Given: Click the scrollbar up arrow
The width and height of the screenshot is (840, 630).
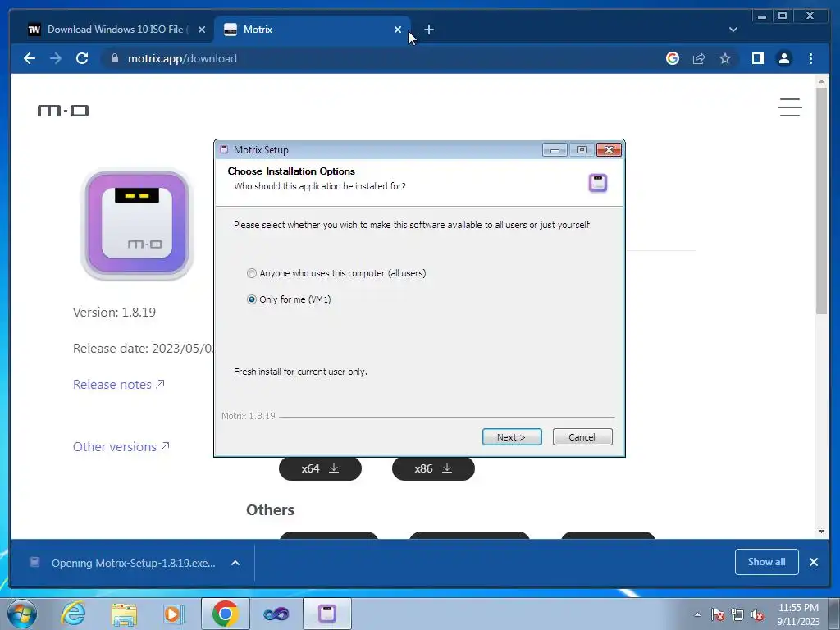Looking at the screenshot, I should pyautogui.click(x=822, y=81).
